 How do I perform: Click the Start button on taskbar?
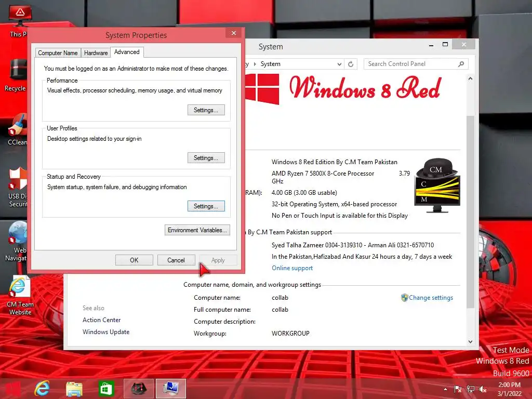13,389
